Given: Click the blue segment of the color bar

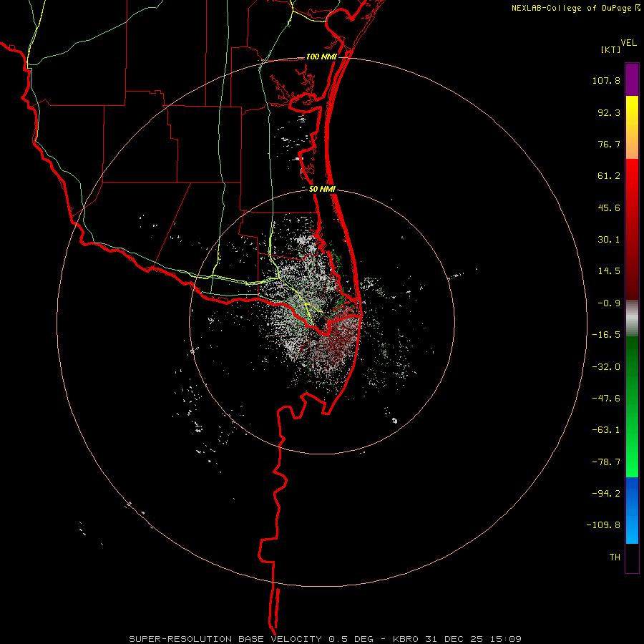Looking at the screenshot, I should 632,510.
